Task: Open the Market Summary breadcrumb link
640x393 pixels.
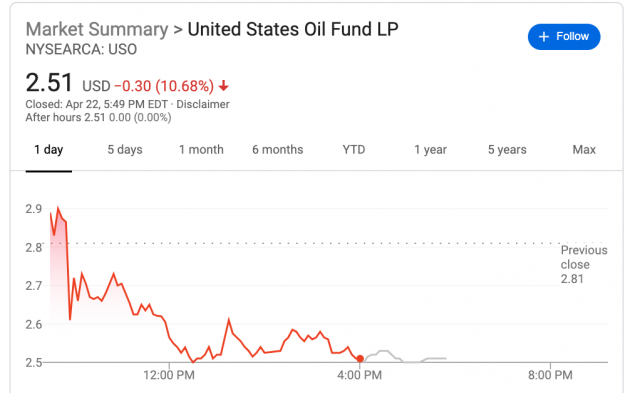Action: [97, 29]
